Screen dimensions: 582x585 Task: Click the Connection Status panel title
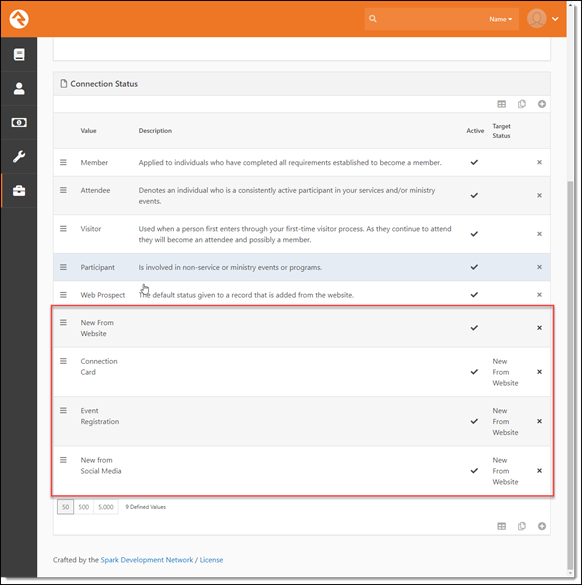pyautogui.click(x=104, y=84)
